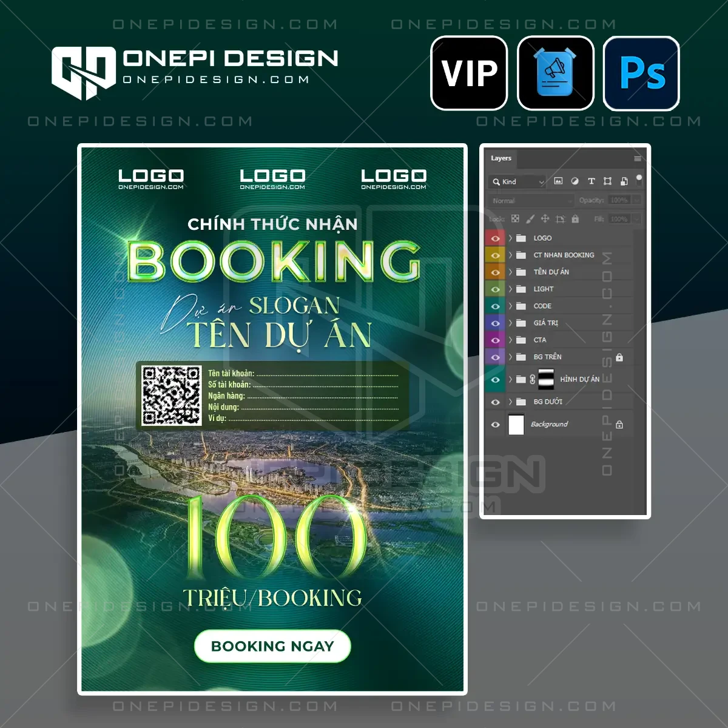
Task: Filter layers by type (T) icon
Action: pyautogui.click(x=591, y=181)
